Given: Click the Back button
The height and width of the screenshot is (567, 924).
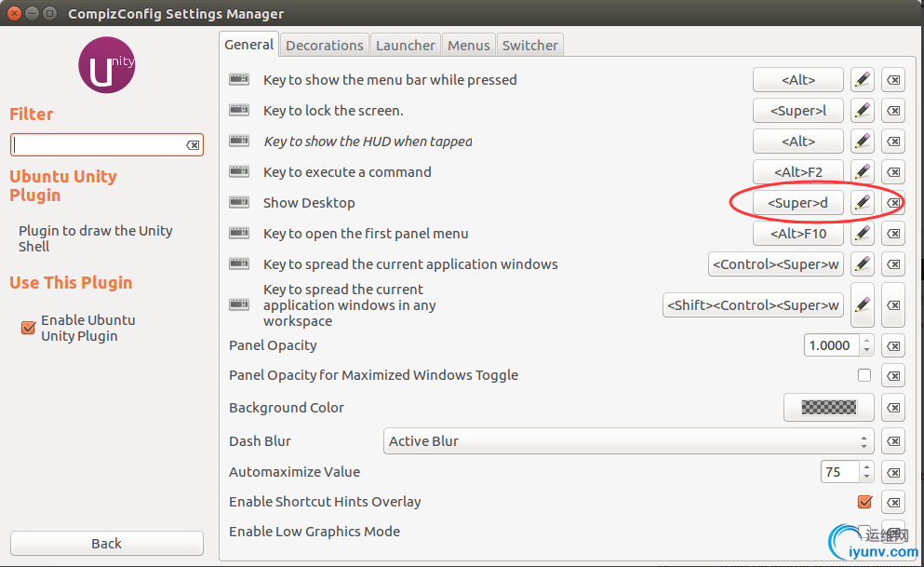Looking at the screenshot, I should point(107,543).
